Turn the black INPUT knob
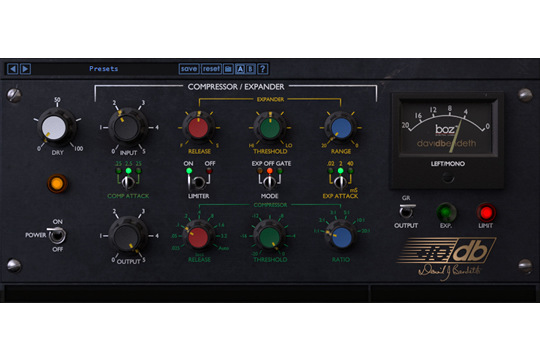This screenshot has height=360, width=540. pyautogui.click(x=128, y=127)
